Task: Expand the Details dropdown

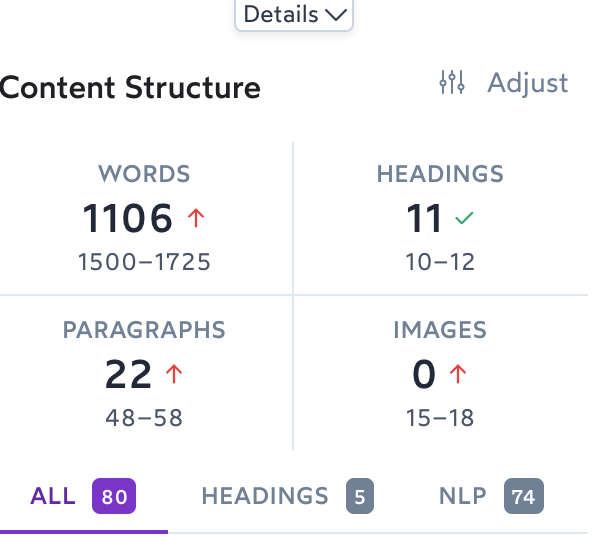Action: (294, 14)
